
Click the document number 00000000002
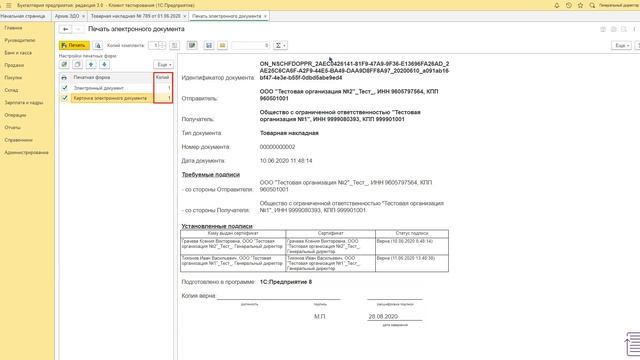[277, 147]
